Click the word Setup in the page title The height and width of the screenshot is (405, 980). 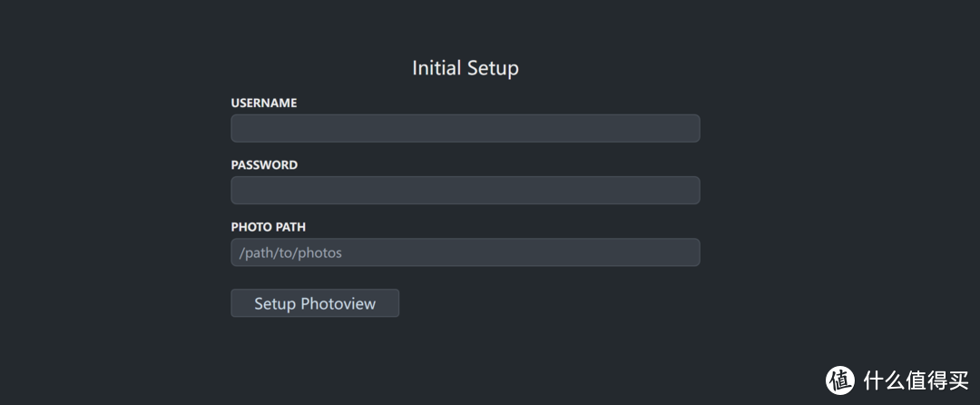(x=493, y=69)
